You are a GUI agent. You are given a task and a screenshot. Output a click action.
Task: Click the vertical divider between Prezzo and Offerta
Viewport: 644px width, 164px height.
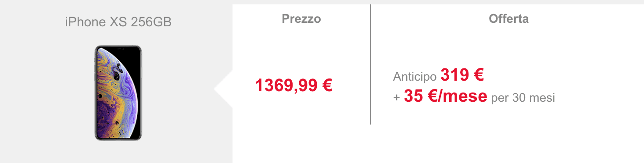pos(371,64)
